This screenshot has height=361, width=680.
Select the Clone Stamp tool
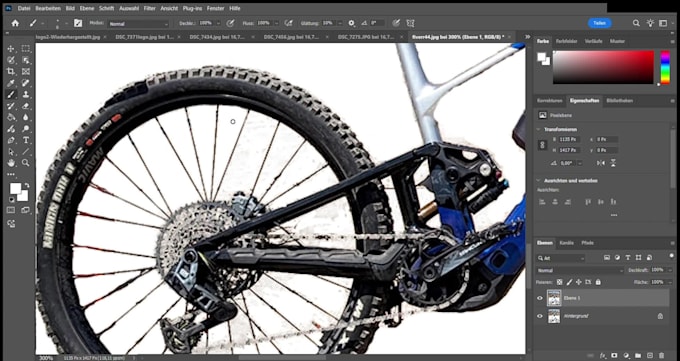pyautogui.click(x=26, y=95)
